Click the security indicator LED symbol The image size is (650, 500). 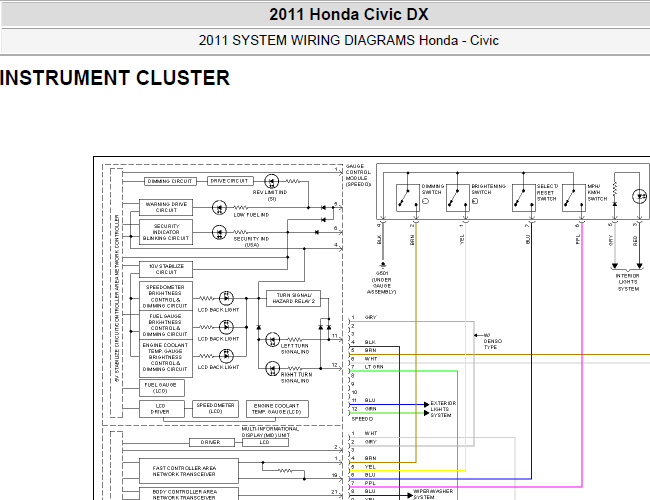point(219,232)
